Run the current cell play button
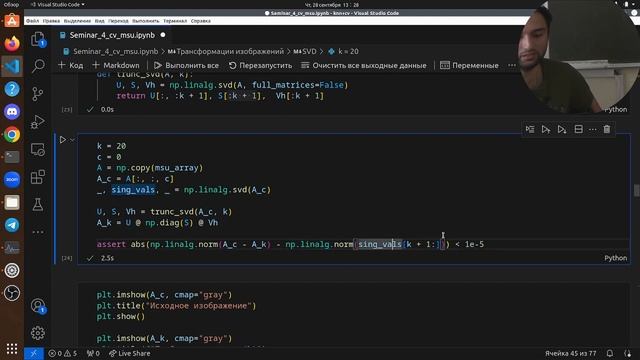Screen dimensions: 640x360 tap(62, 140)
